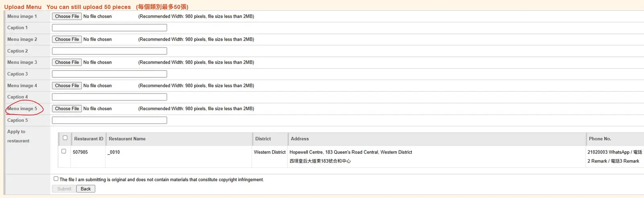Screen dimensions: 644x198
Task: Click the District column header
Action: (263, 139)
